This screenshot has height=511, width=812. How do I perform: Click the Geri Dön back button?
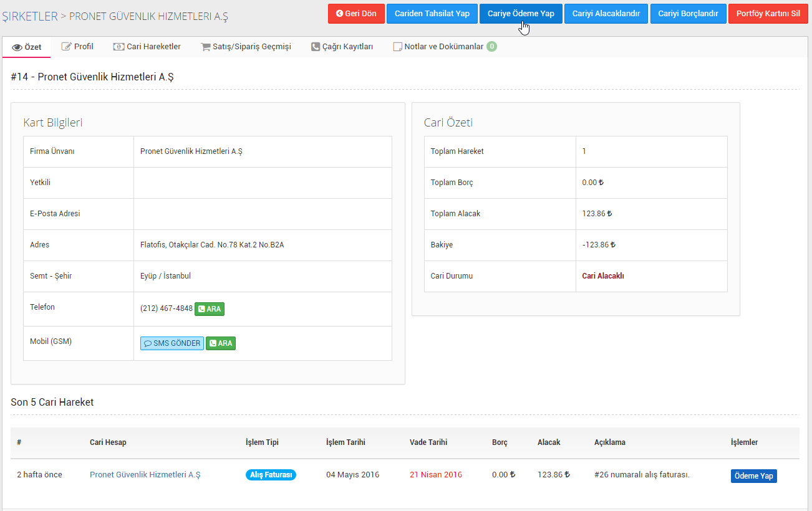[x=356, y=14]
